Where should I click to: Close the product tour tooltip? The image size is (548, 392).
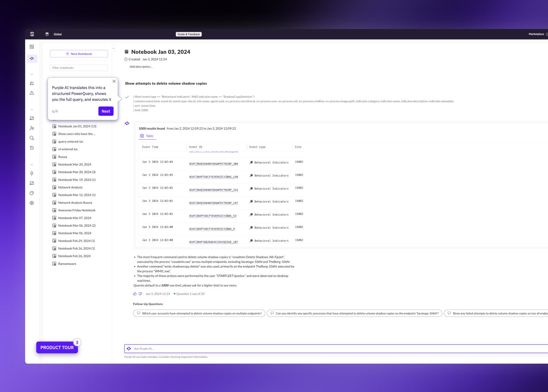(114, 81)
